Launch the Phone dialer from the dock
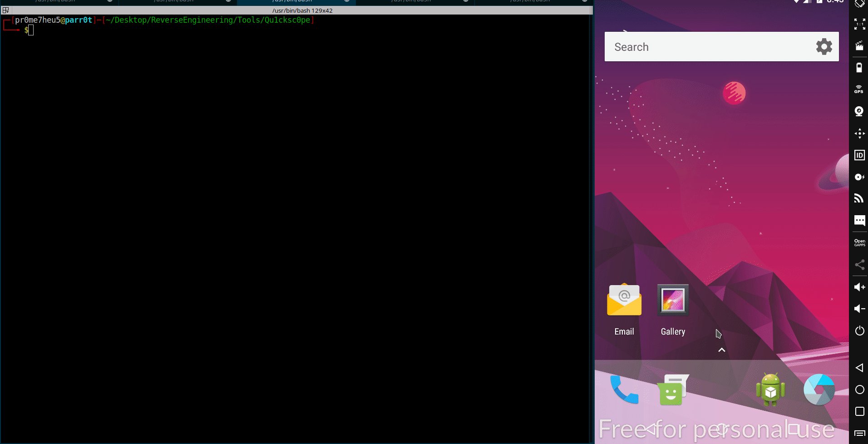Screen dimensions: 868x444 click(624, 390)
